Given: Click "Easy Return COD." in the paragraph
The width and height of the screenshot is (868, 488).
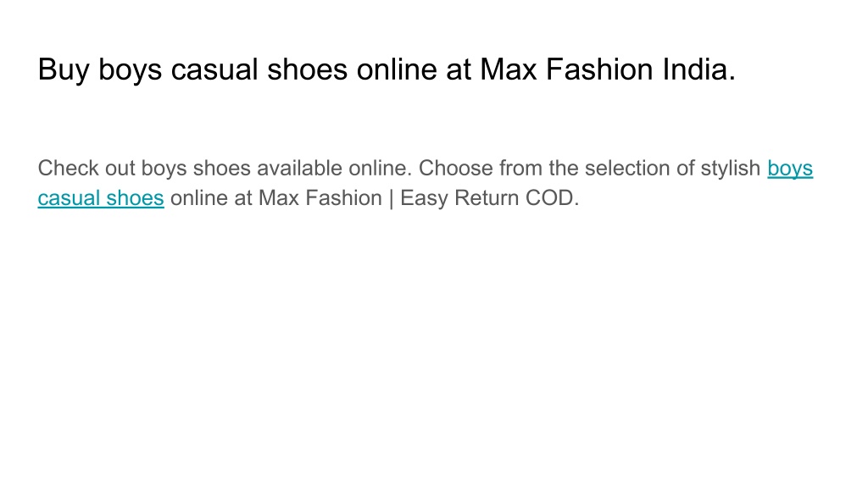Looking at the screenshot, I should click(x=489, y=198).
